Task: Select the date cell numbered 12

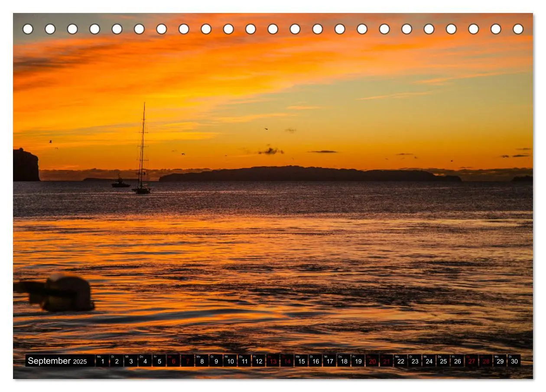Action: coord(259,361)
